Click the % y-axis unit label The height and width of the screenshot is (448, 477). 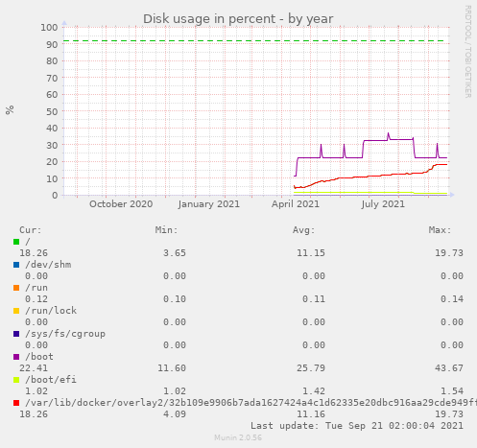(10, 110)
